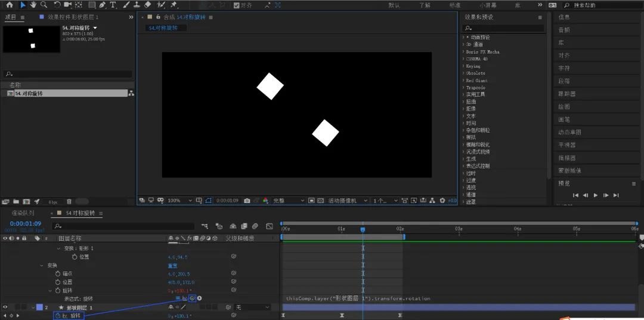
Task: Take a snapshot with the camera icon
Action: tap(247, 201)
